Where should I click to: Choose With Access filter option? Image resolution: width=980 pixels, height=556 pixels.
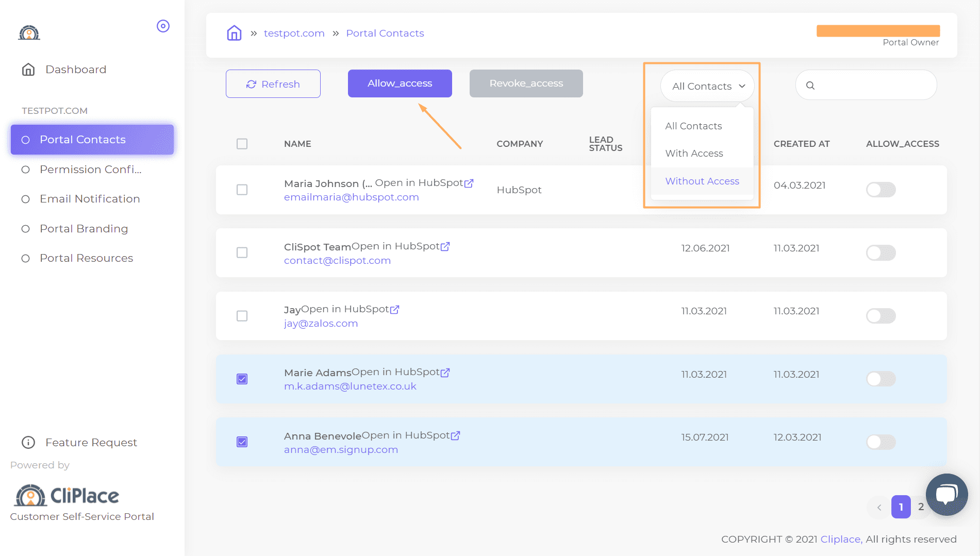tap(694, 154)
